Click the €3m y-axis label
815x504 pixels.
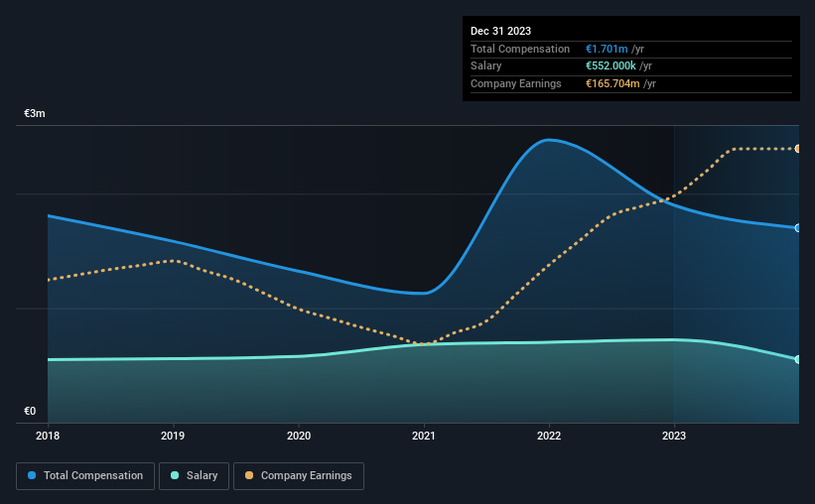[35, 113]
